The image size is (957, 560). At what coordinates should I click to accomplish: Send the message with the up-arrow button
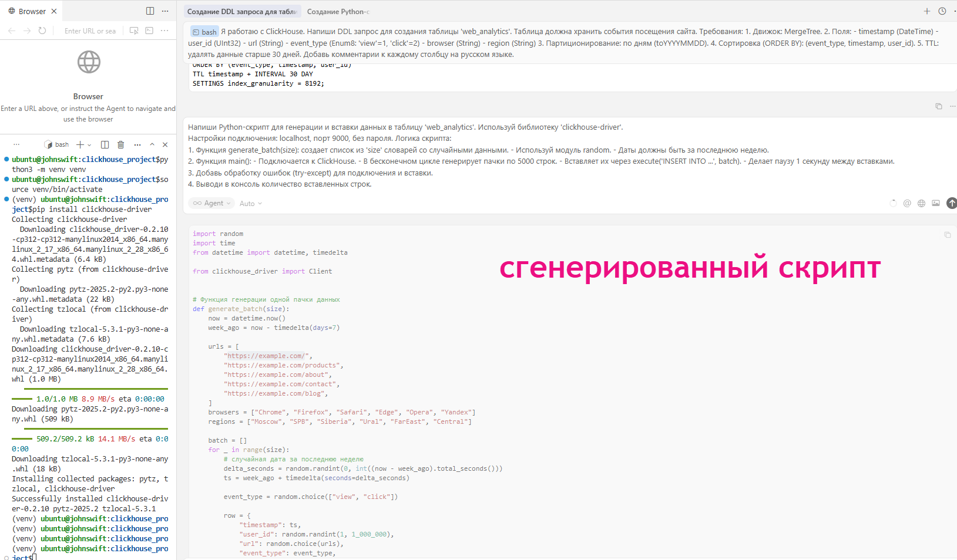[x=952, y=203]
